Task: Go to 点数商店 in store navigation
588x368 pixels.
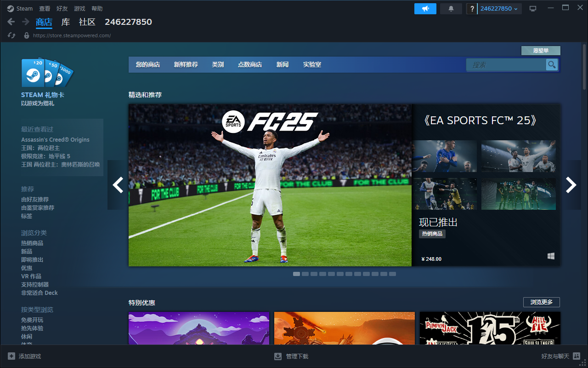Action: click(250, 65)
